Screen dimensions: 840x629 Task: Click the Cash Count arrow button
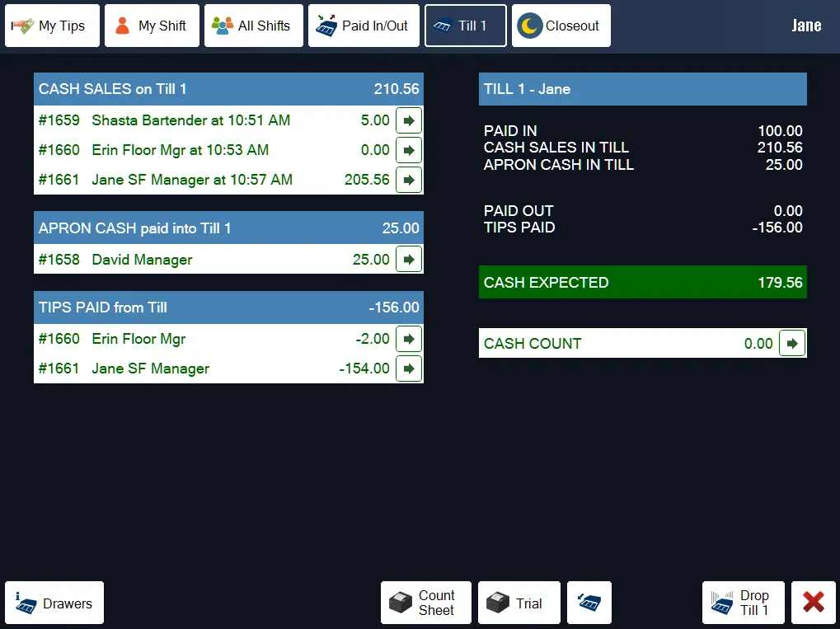pos(792,344)
